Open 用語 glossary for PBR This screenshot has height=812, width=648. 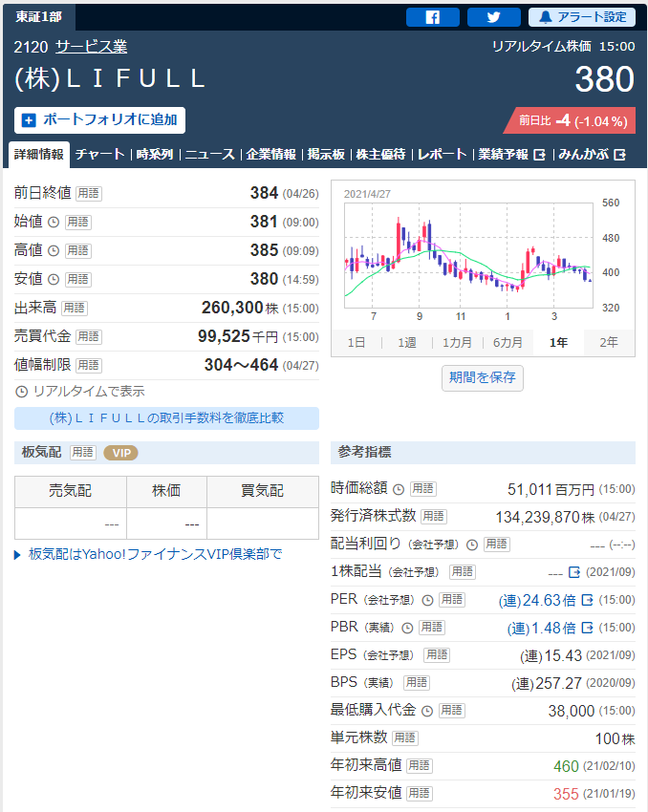(x=432, y=628)
